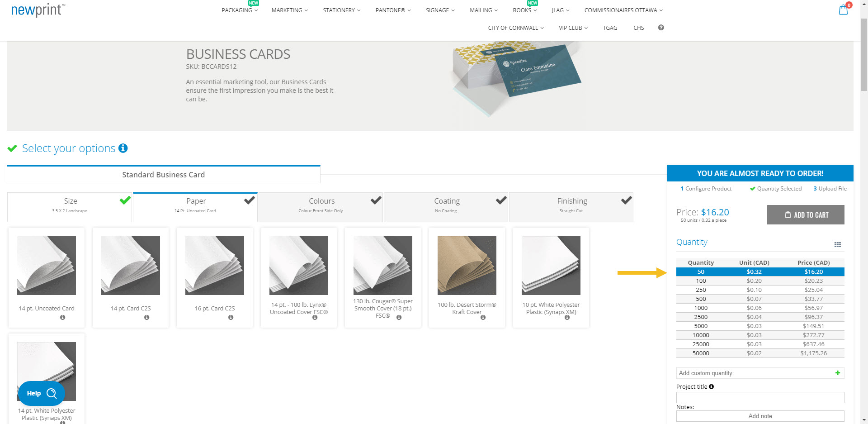This screenshot has width=868, height=424.
Task: Expand the Books menu
Action: coord(524,10)
